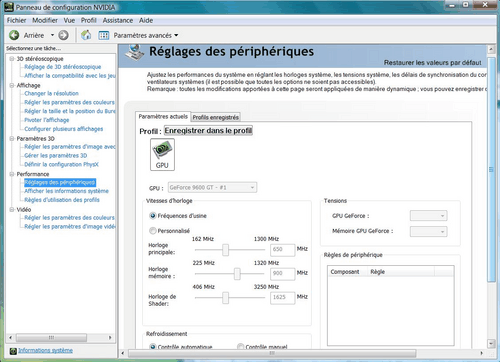Viewport: 500px width, 362px height.
Task: Open Régler les paramètres d'image vidéo
Action: pos(70,227)
